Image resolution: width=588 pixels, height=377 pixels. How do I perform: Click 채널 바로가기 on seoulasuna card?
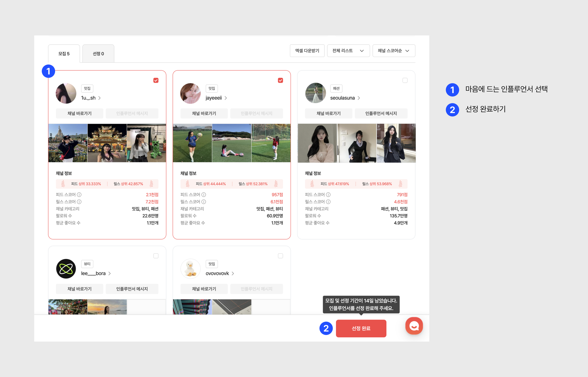[329, 113]
